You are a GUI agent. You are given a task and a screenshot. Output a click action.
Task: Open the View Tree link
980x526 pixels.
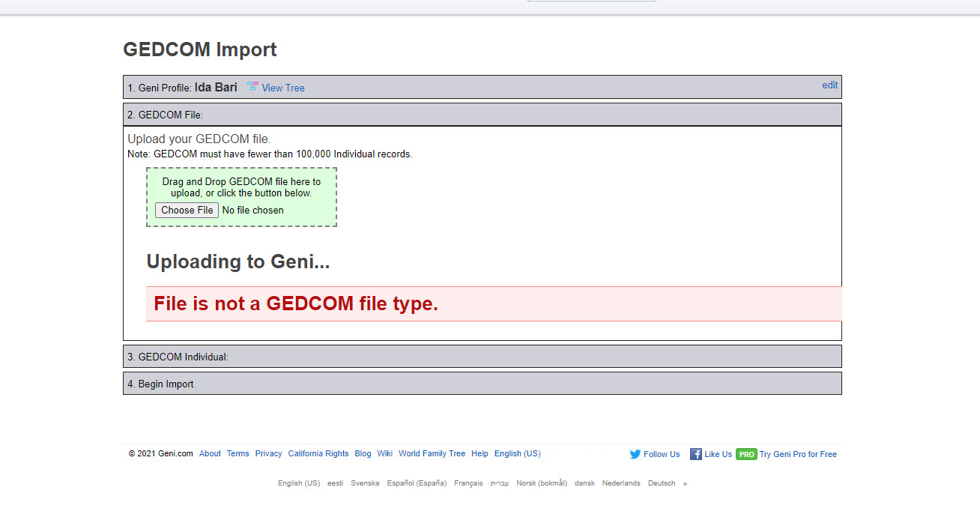283,88
